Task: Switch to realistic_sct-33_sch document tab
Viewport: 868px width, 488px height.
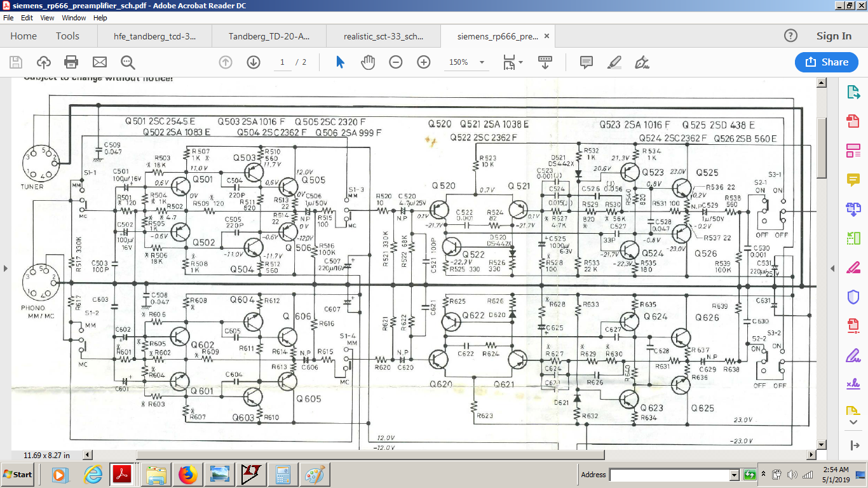Action: pyautogui.click(x=383, y=36)
